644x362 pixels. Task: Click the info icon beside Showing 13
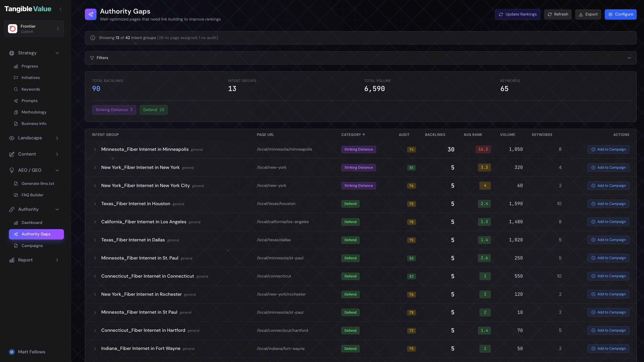point(93,38)
